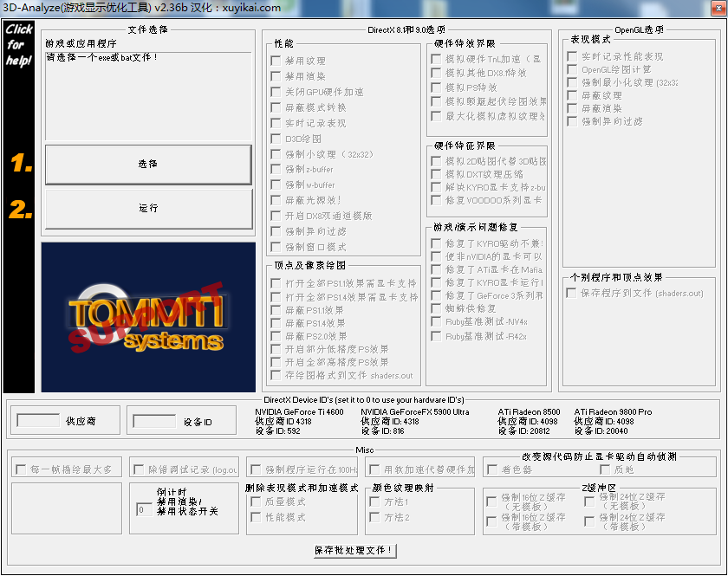Enable 开启部分低精度PS效果 checkbox
The height and width of the screenshot is (576, 728).
coord(276,349)
